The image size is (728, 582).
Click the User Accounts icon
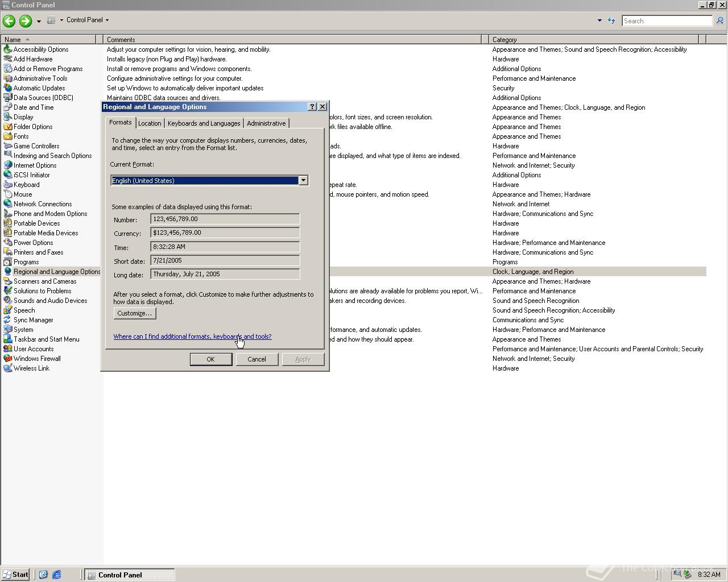pyautogui.click(x=7, y=349)
